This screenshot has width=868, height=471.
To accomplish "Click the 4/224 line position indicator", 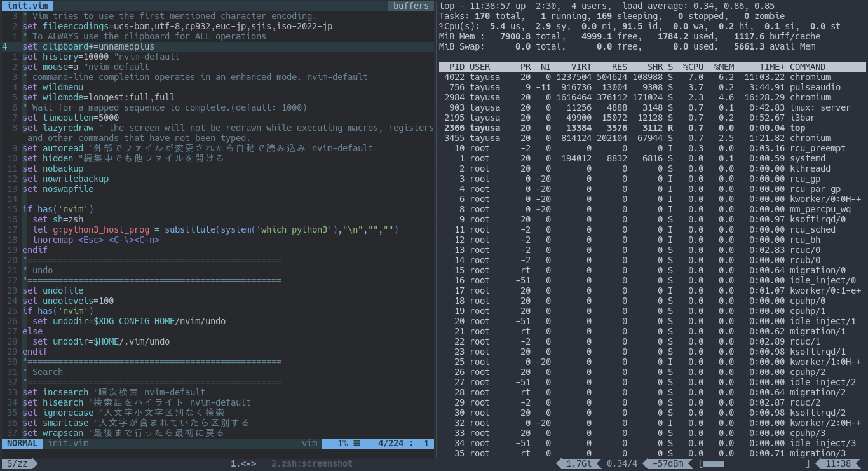I will coord(391,443).
